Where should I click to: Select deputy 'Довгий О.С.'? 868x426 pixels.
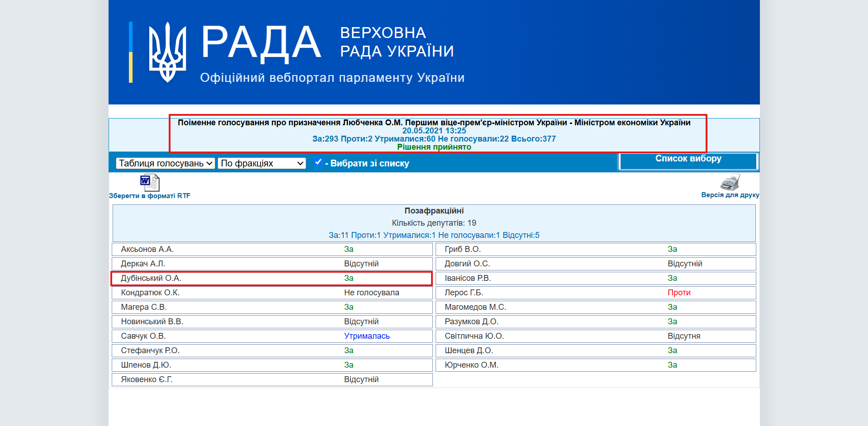point(467,264)
